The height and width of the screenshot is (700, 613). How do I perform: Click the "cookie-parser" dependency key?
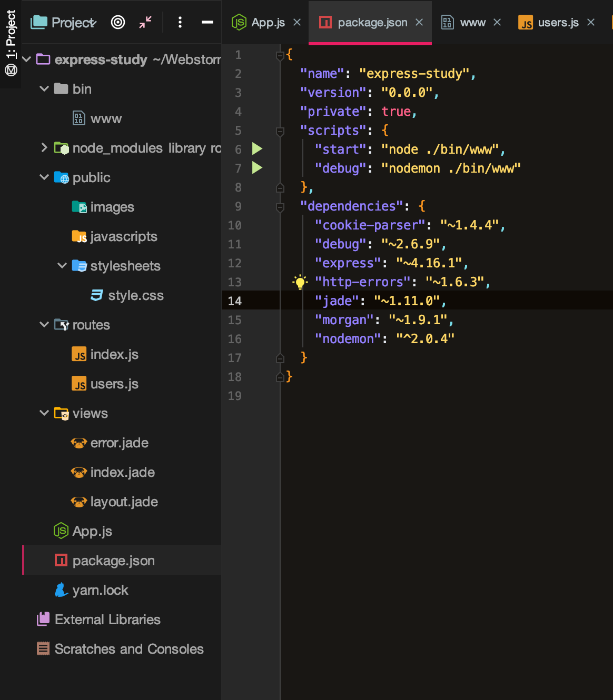tap(370, 225)
